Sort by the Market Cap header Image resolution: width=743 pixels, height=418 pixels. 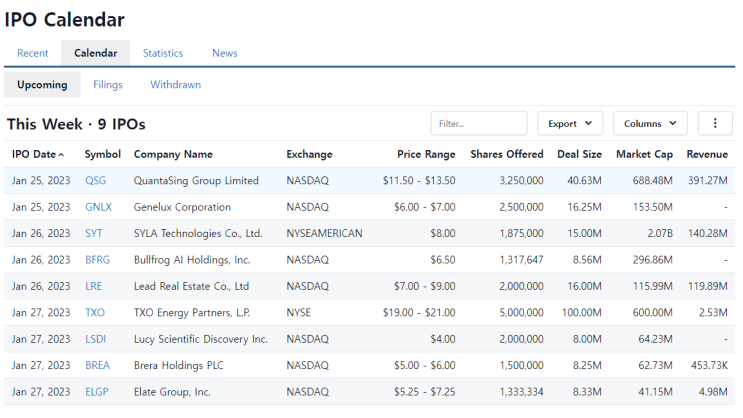click(644, 154)
